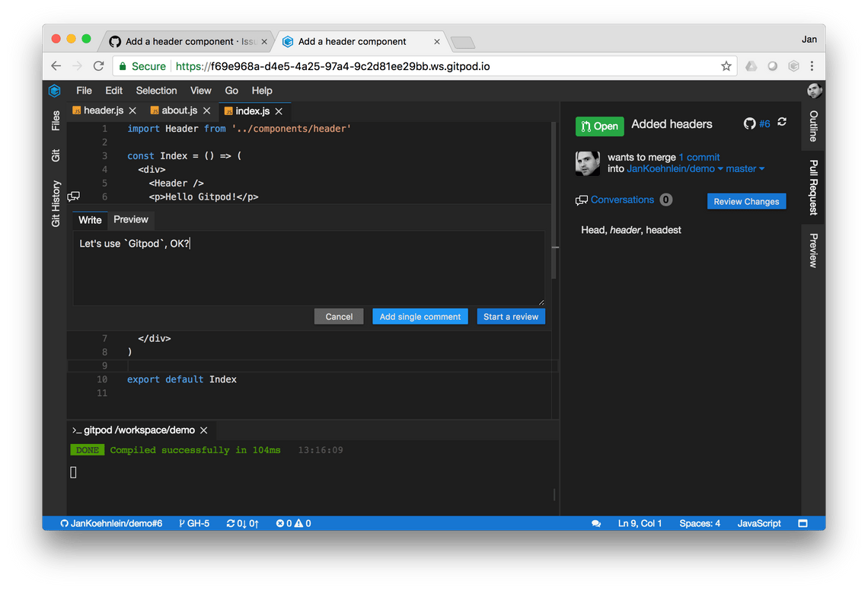The width and height of the screenshot is (868, 591).
Task: Open the Files side panel
Action: coord(56,121)
